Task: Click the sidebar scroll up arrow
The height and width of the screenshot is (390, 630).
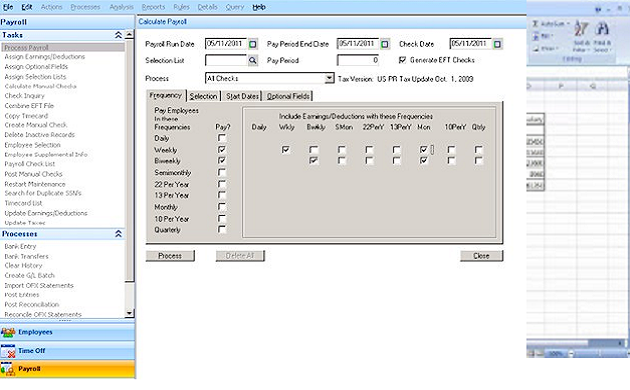Action: (129, 35)
